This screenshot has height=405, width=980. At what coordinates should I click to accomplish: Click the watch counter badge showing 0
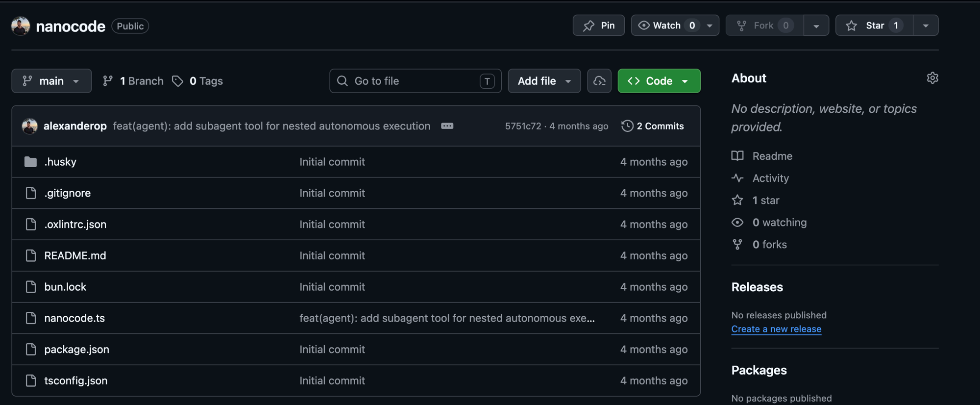692,25
